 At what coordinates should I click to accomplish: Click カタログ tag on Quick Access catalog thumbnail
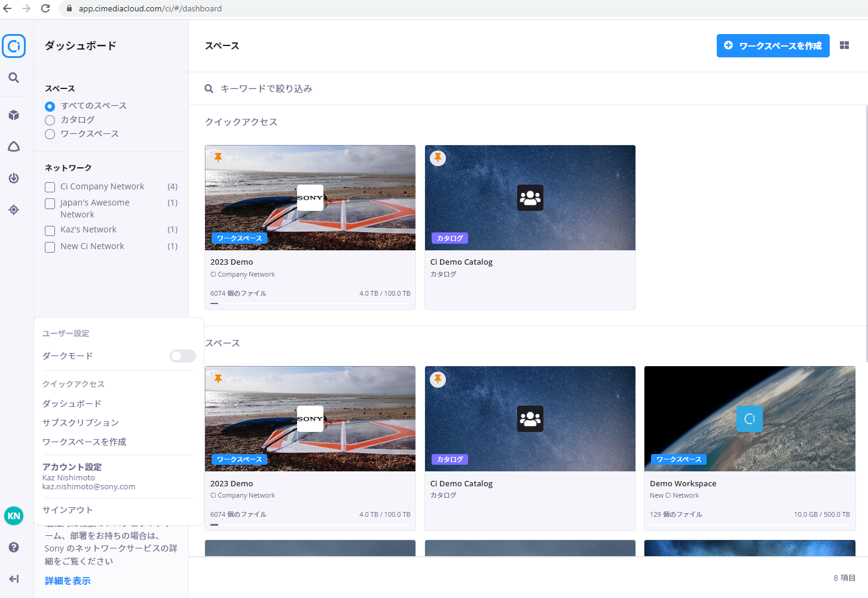[x=450, y=238]
